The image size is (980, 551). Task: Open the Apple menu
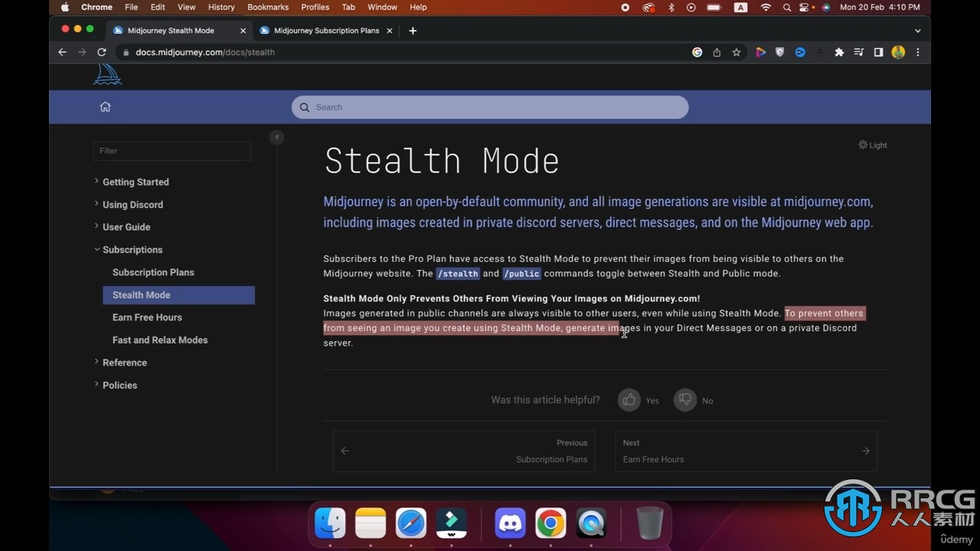[64, 7]
